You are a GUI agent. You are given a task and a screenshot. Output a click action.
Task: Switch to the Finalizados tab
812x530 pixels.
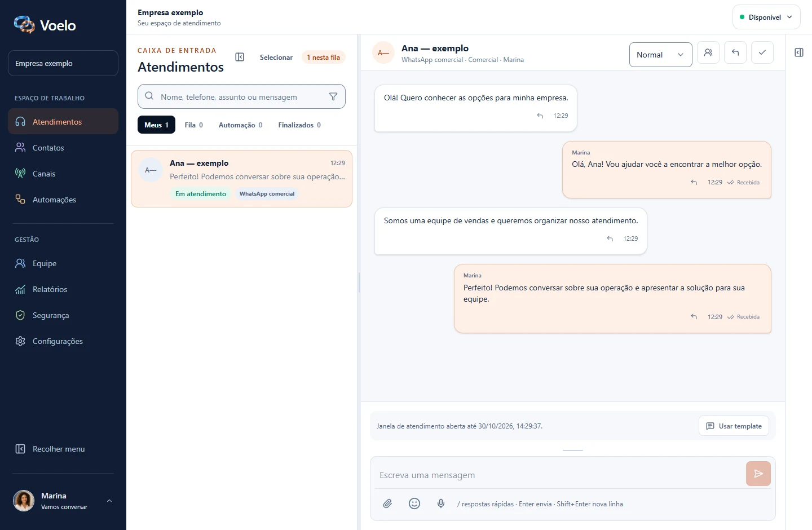pyautogui.click(x=299, y=125)
